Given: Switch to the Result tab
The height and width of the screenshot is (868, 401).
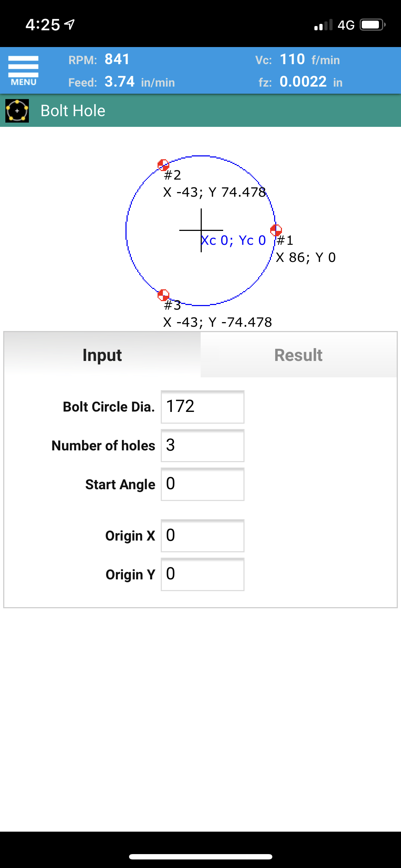Looking at the screenshot, I should point(299,355).
